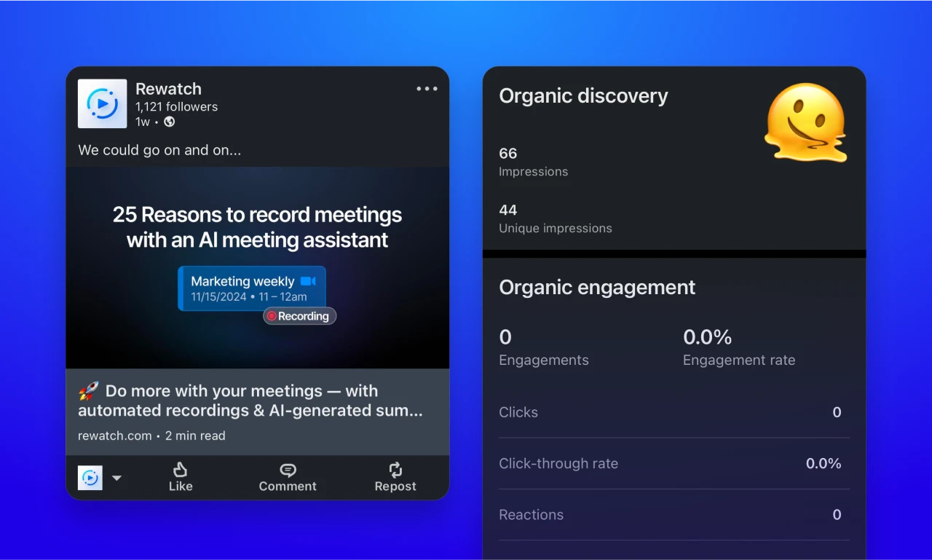932x560 pixels.
Task: Click the "We could go on and on..." caption
Action: tap(159, 151)
